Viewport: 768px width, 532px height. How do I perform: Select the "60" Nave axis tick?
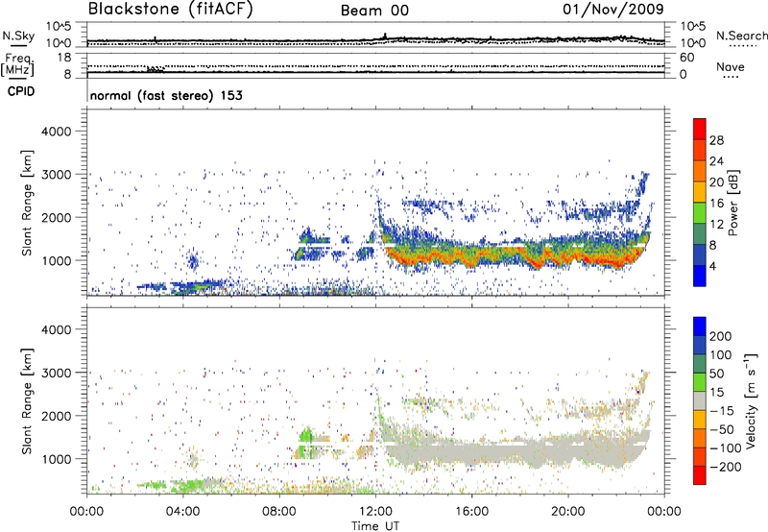[x=686, y=58]
